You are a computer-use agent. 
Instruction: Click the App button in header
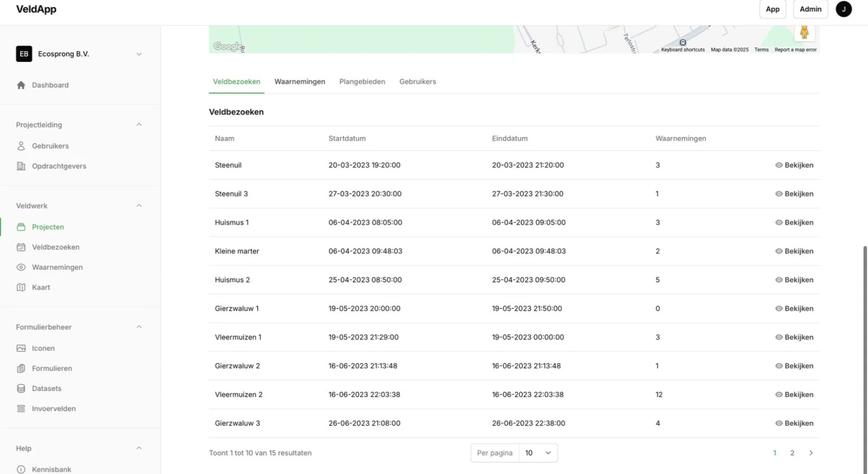pyautogui.click(x=773, y=9)
